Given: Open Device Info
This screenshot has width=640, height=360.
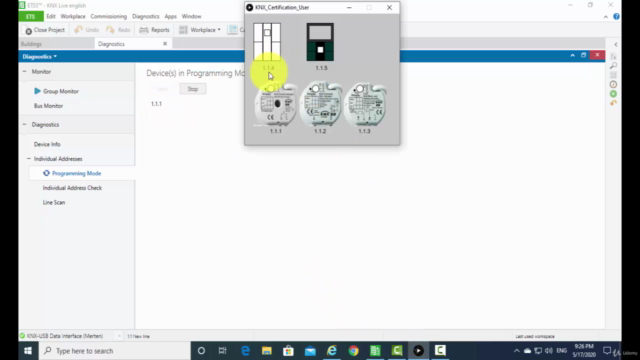Looking at the screenshot, I should pos(47,144).
